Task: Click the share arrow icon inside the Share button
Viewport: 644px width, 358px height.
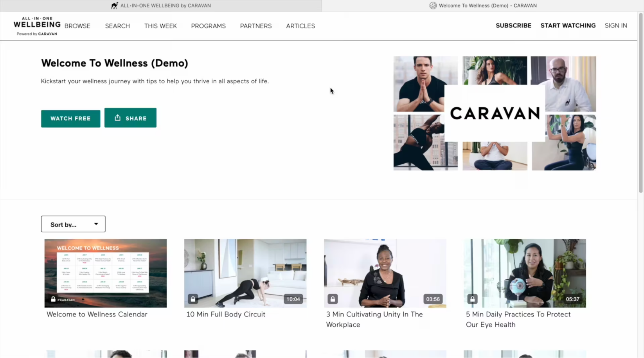Action: (118, 118)
